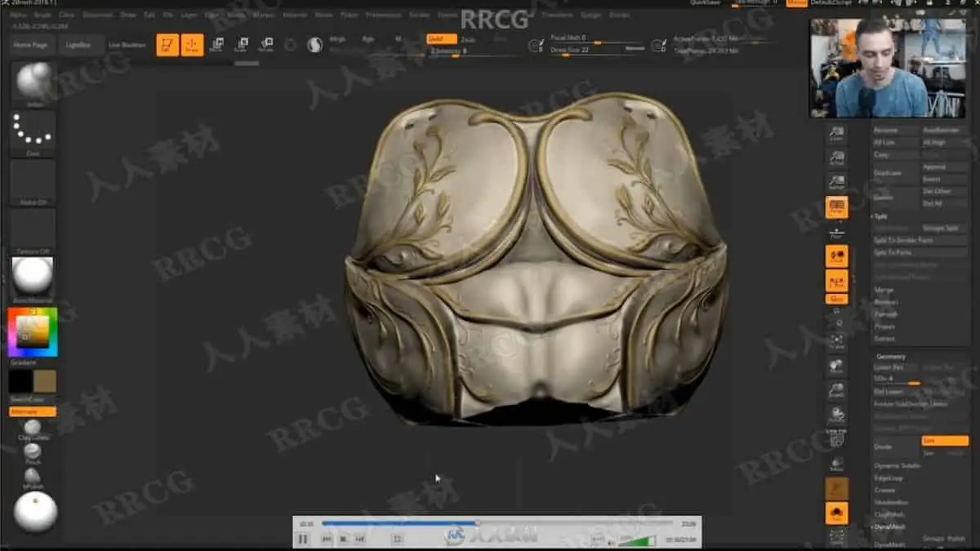Collapse the Split section header
Screen dimensions: 980x551
pyautogui.click(x=881, y=216)
